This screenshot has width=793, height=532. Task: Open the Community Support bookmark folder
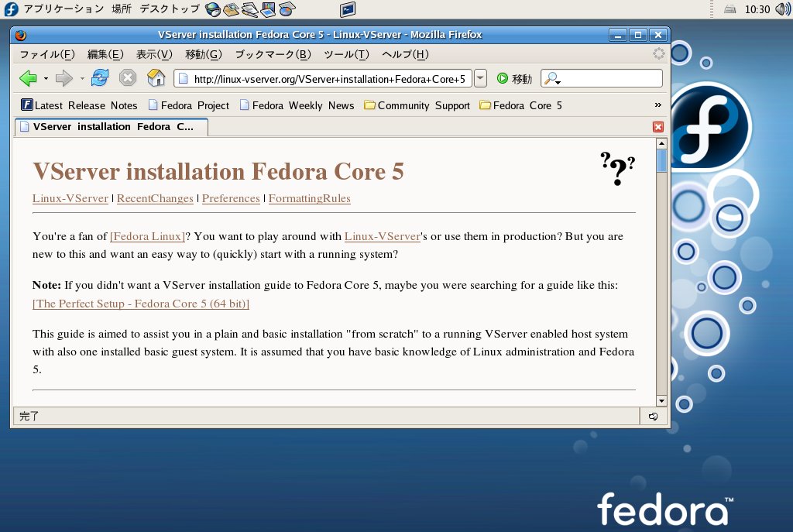417,105
